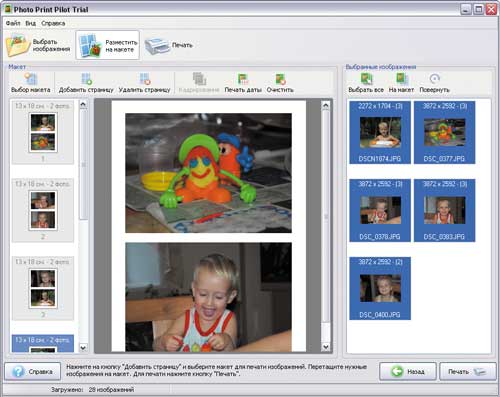Click page list scroll down arrow

click(x=83, y=348)
